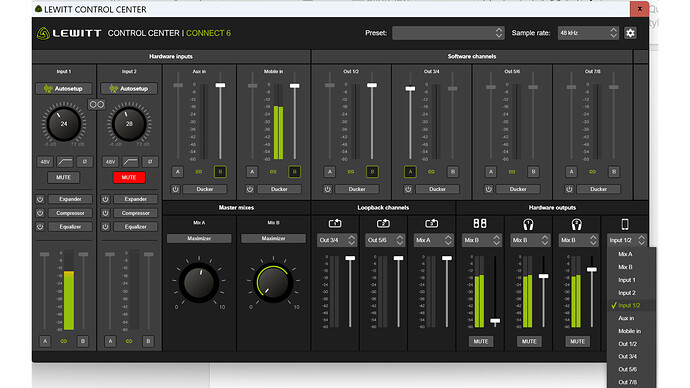This screenshot has height=388, width=690.
Task: Click Input 1 gain knob
Action: (x=64, y=124)
